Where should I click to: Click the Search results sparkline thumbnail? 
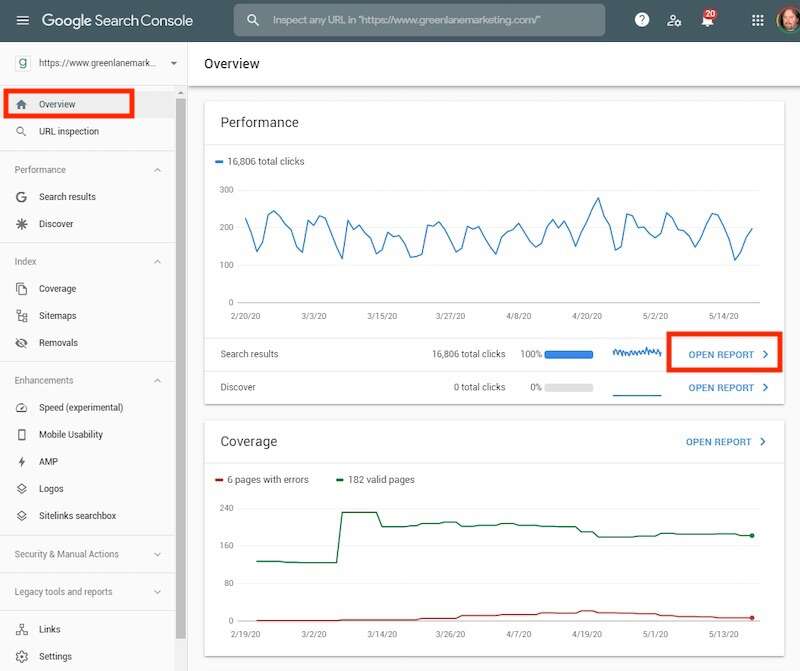[637, 353]
